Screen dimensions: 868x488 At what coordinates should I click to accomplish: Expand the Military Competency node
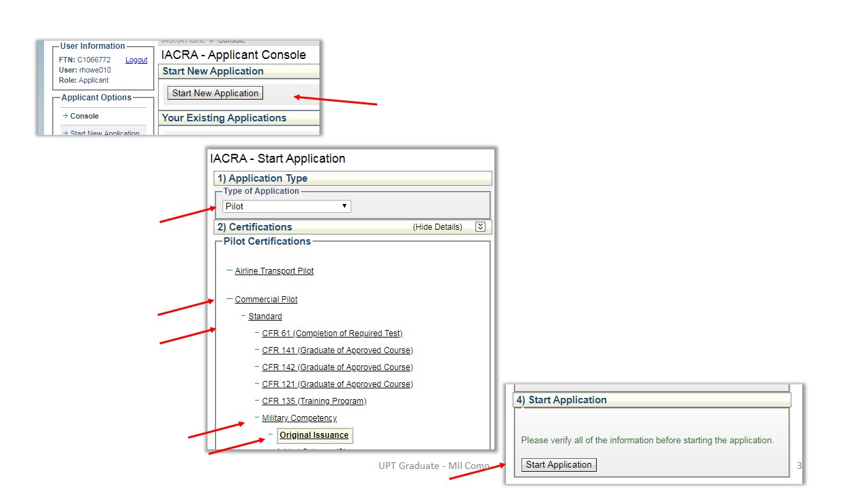[x=299, y=418]
